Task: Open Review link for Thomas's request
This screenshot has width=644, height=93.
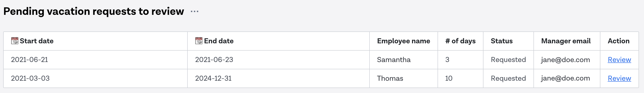Action: pos(619,79)
